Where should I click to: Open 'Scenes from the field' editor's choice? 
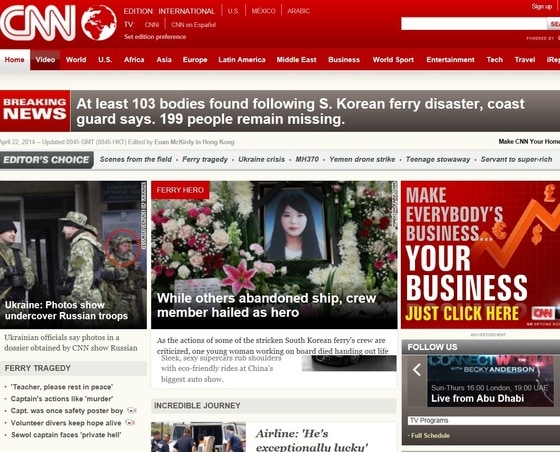click(136, 159)
